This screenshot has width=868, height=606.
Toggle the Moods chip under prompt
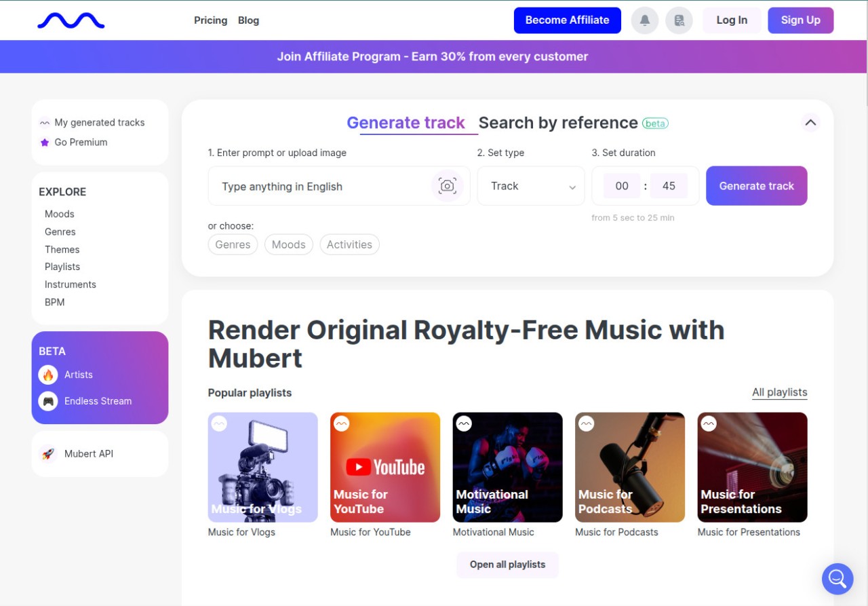pyautogui.click(x=289, y=244)
